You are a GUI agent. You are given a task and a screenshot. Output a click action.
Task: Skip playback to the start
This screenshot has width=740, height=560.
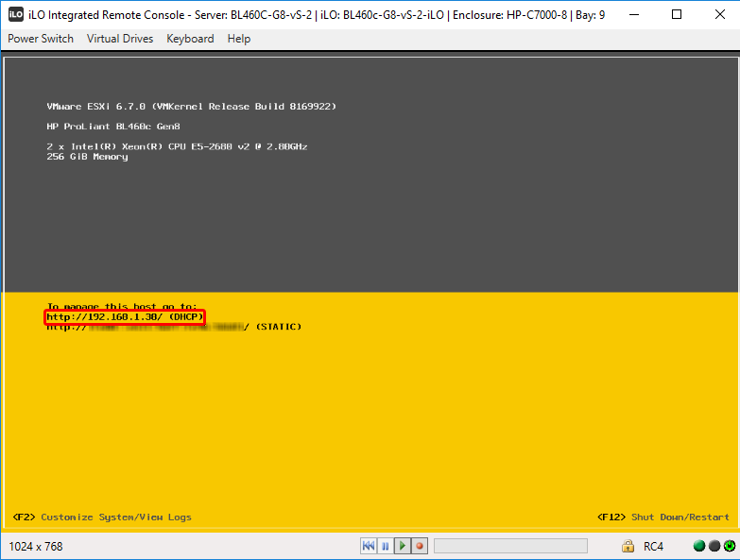369,546
